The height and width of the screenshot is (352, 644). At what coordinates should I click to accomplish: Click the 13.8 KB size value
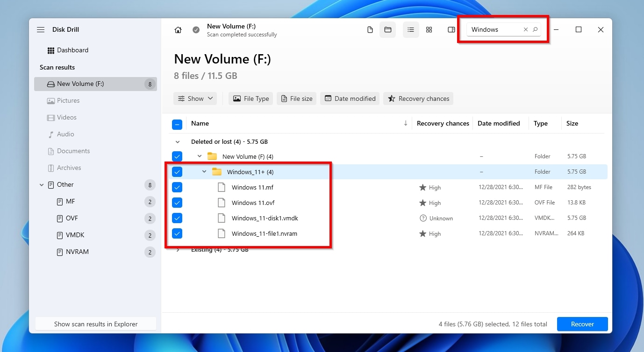(576, 203)
